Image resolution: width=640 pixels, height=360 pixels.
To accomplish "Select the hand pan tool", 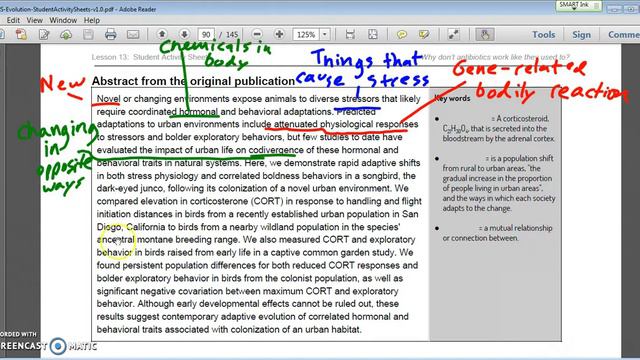I will (x=485, y=35).
